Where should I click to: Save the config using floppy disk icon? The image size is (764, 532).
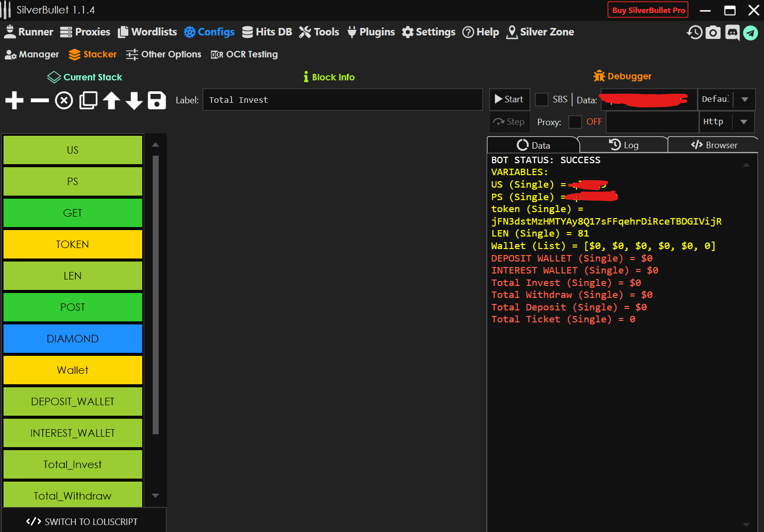click(157, 100)
